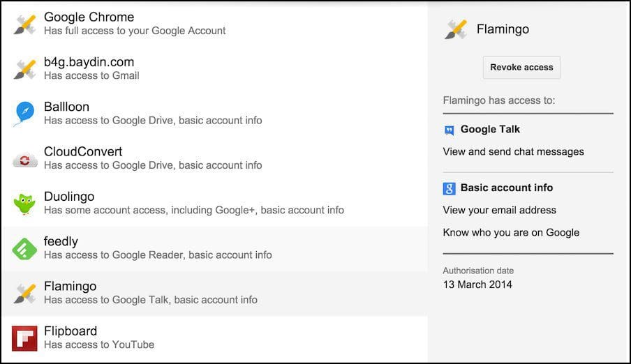Click the 'Google Talk' permission heading
The height and width of the screenshot is (364, 631).
(x=490, y=130)
